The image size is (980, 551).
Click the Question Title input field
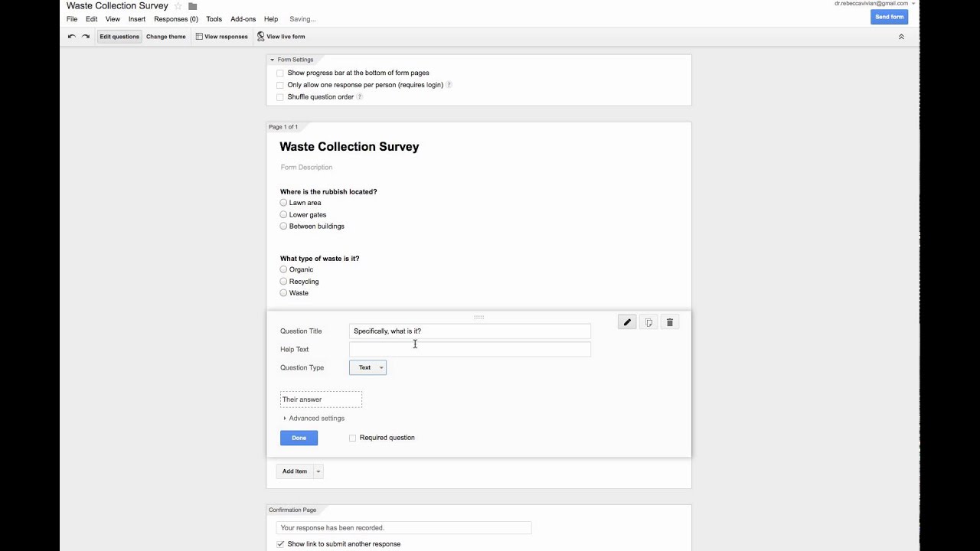470,331
